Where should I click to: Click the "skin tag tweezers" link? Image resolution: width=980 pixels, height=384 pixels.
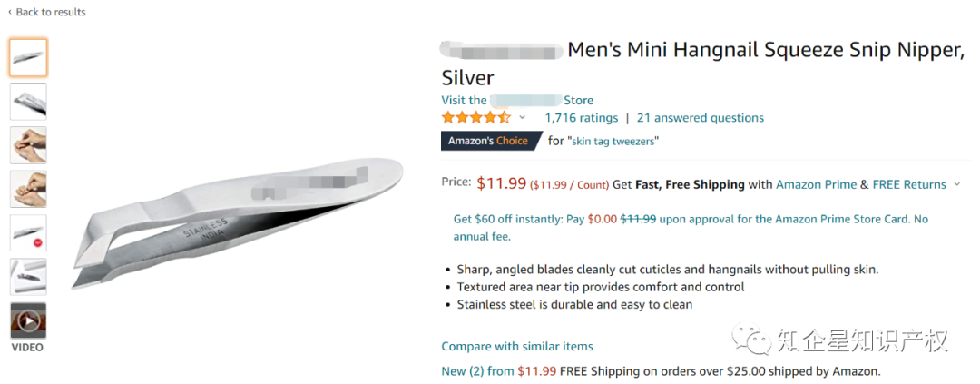(x=612, y=142)
